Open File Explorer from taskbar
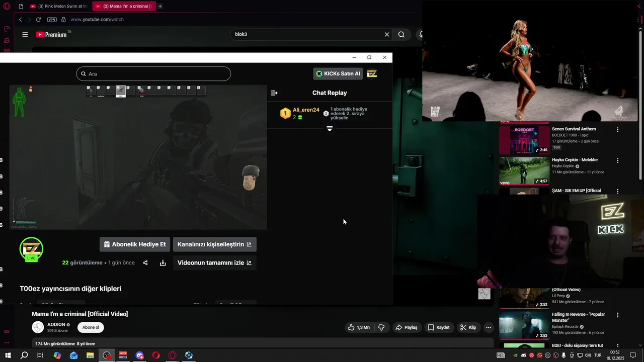 point(90,355)
